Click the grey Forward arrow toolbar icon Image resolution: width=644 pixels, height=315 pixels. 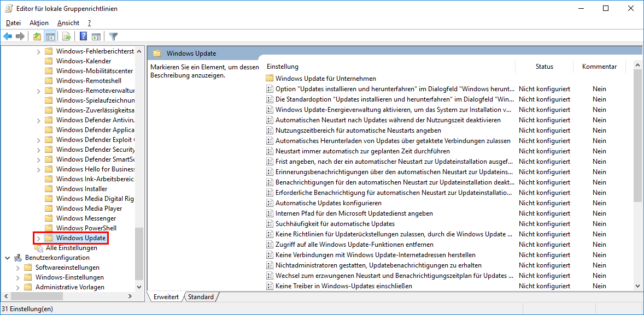point(20,37)
